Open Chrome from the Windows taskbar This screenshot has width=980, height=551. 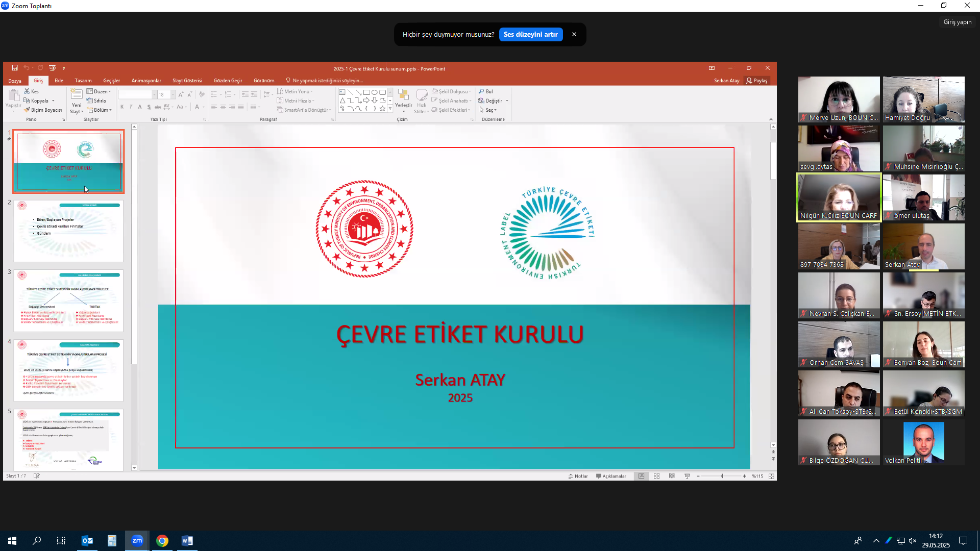point(162,541)
